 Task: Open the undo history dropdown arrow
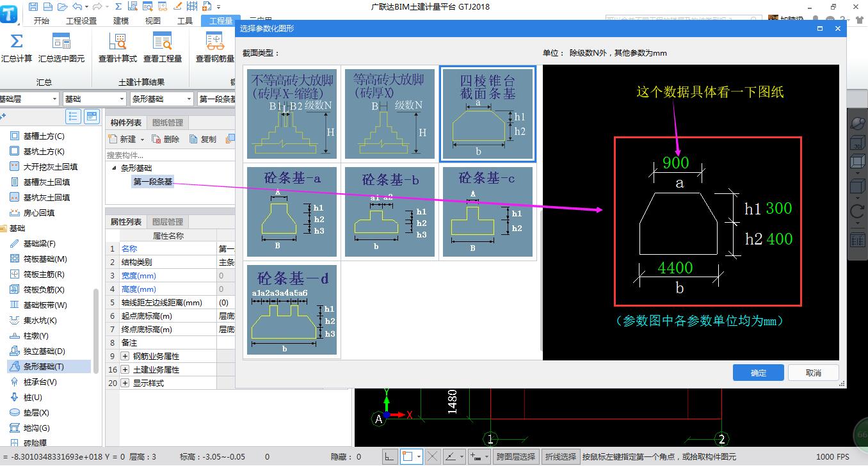coord(86,6)
